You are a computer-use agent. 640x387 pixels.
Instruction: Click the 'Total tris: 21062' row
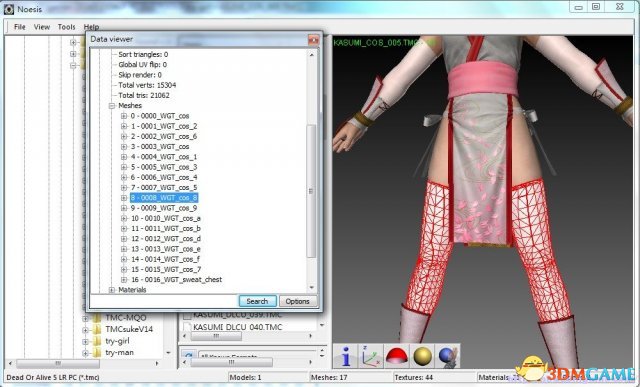pyautogui.click(x=144, y=96)
